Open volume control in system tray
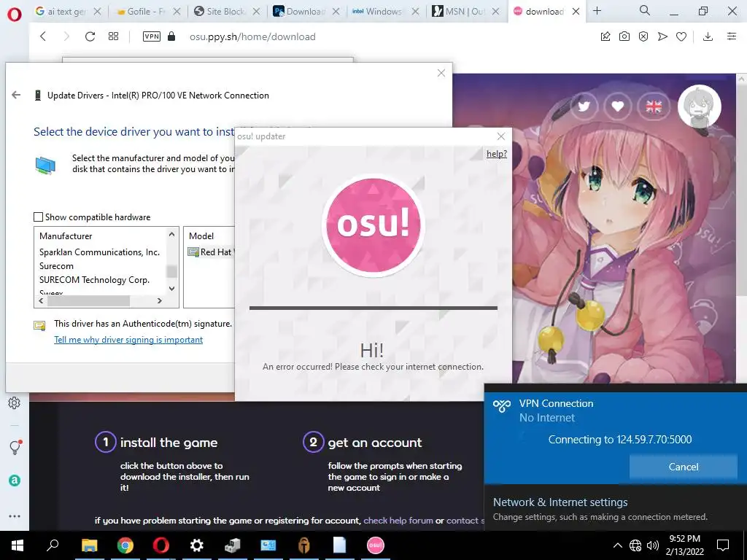Image resolution: width=747 pixels, height=560 pixels. (653, 545)
